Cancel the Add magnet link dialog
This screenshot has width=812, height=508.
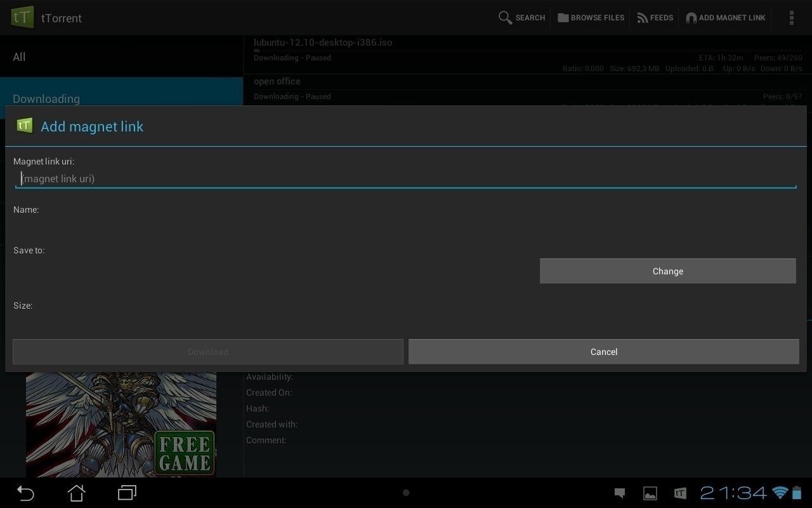coord(603,352)
